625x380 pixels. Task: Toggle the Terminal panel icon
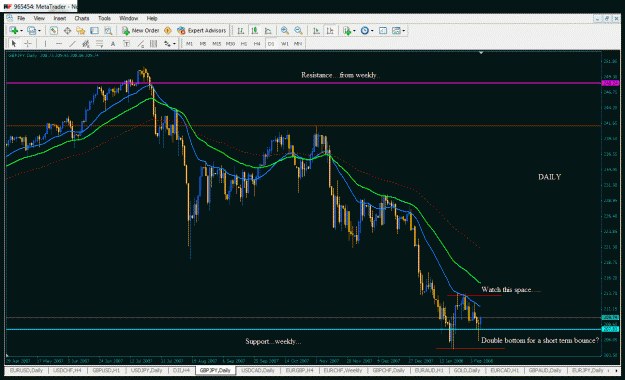pyautogui.click(x=94, y=31)
